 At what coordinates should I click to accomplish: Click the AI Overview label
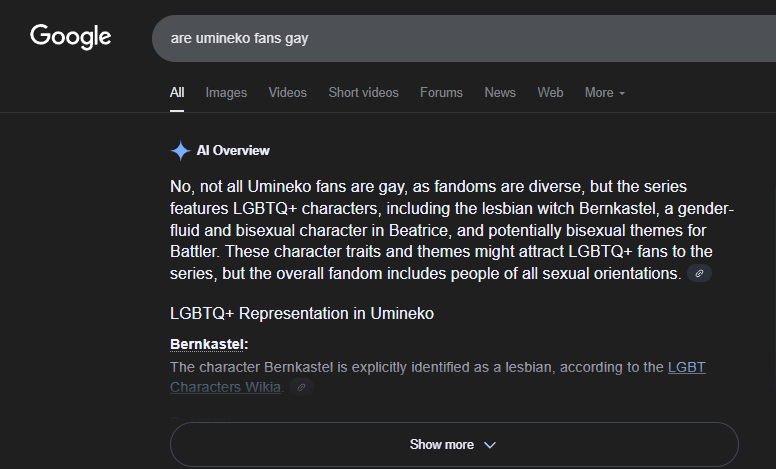(x=233, y=150)
